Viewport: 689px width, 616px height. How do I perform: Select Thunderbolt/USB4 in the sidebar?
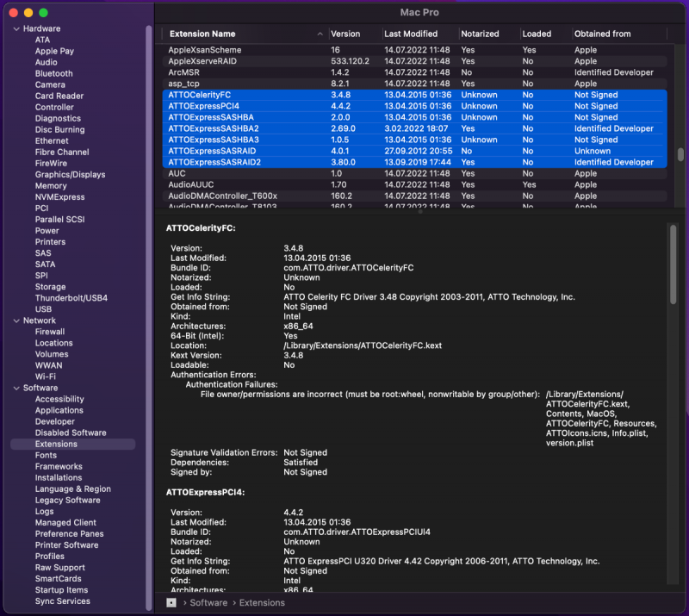72,297
